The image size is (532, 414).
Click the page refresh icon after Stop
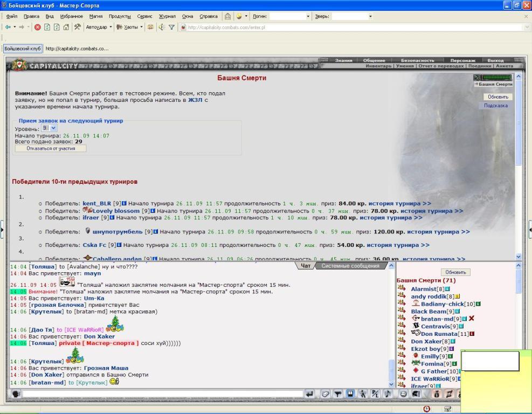[x=47, y=27]
